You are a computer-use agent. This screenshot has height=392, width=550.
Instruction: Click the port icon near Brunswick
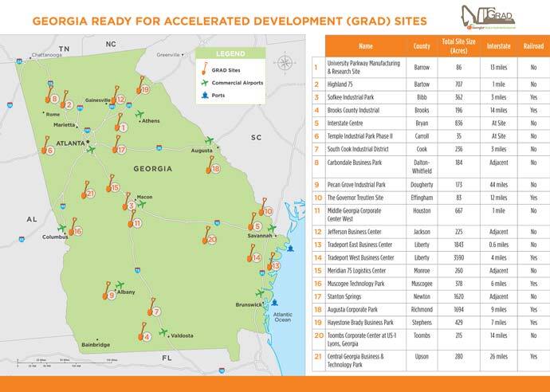click(275, 302)
